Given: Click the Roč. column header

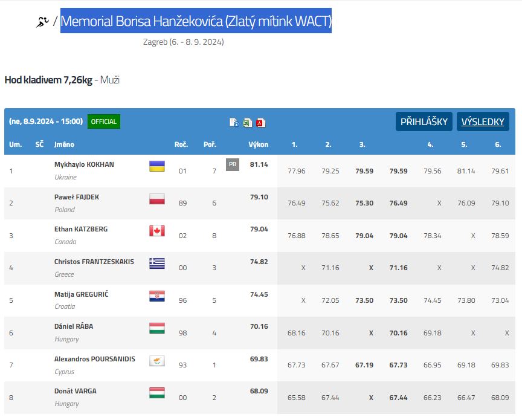Looking at the screenshot, I should coord(181,144).
